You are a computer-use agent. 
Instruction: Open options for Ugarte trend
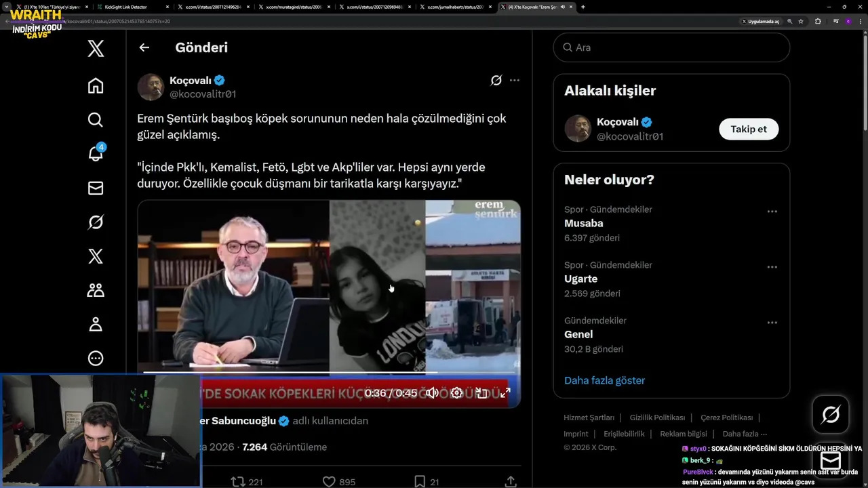click(x=772, y=267)
